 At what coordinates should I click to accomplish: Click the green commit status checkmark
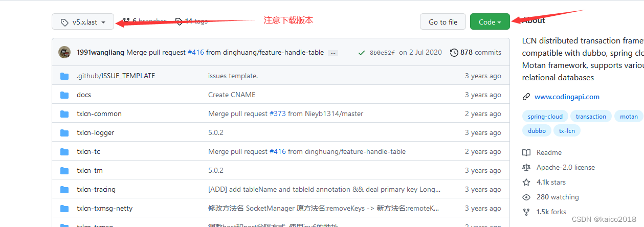pyautogui.click(x=362, y=52)
